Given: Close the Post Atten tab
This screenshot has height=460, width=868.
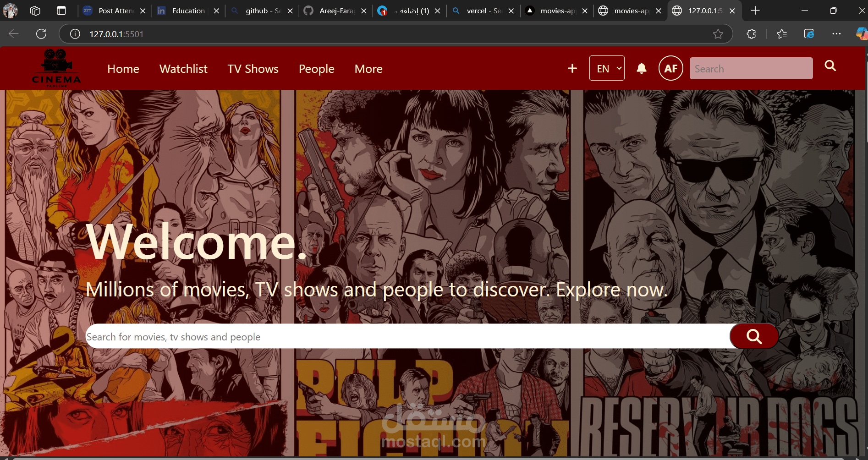Looking at the screenshot, I should tap(143, 11).
